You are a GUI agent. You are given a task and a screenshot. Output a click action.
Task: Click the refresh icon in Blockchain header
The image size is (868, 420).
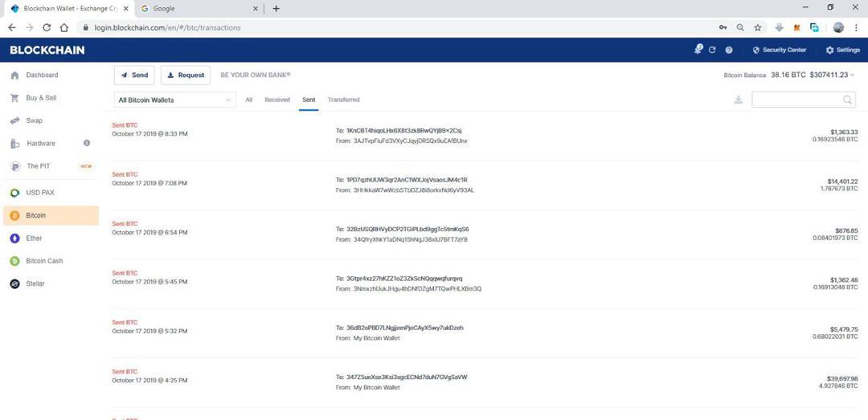tap(712, 50)
